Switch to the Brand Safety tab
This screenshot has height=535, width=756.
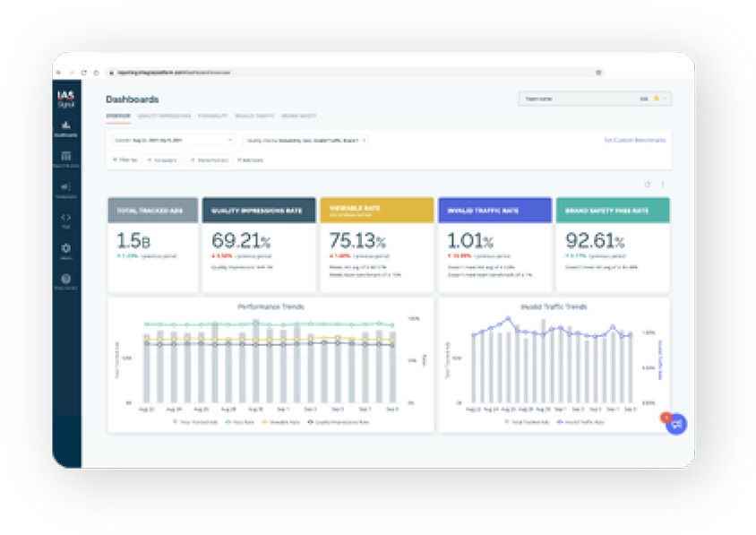pyautogui.click(x=298, y=116)
